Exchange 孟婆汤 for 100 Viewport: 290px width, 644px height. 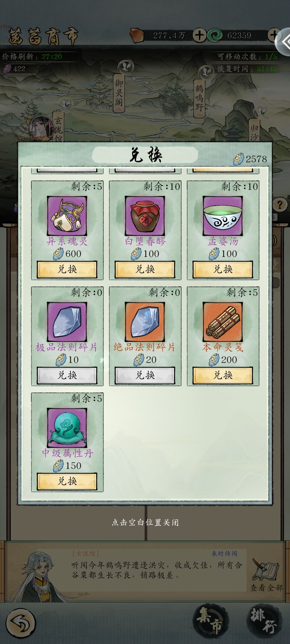pos(223,269)
